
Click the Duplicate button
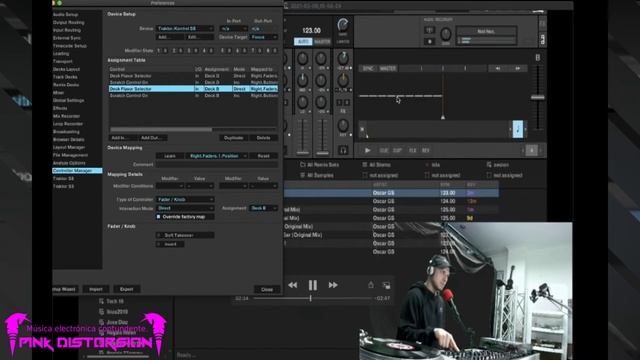[x=233, y=138]
